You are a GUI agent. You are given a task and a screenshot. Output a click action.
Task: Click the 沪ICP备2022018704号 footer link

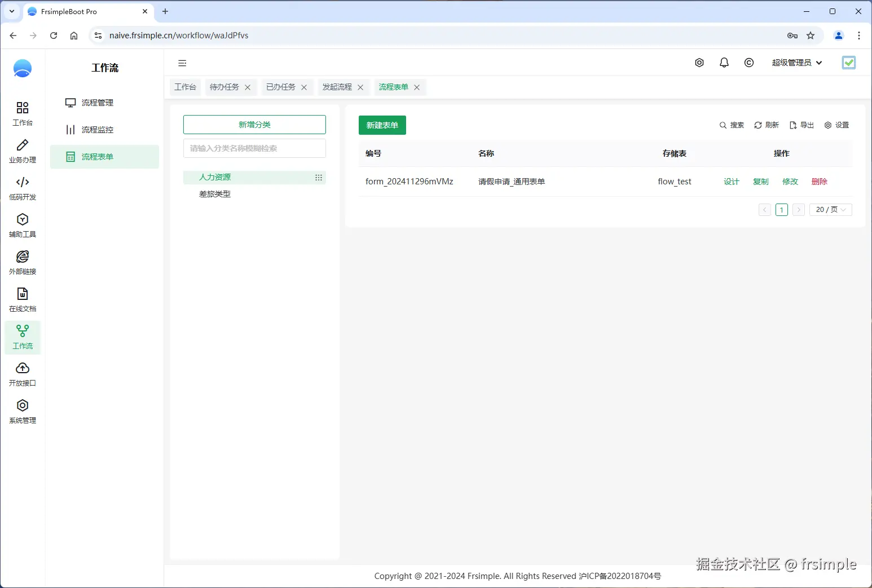(x=620, y=576)
